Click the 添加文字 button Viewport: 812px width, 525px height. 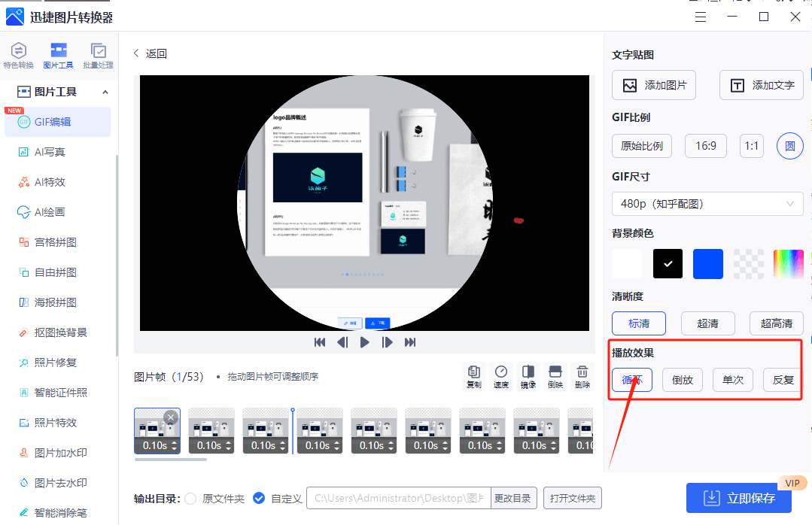(762, 85)
